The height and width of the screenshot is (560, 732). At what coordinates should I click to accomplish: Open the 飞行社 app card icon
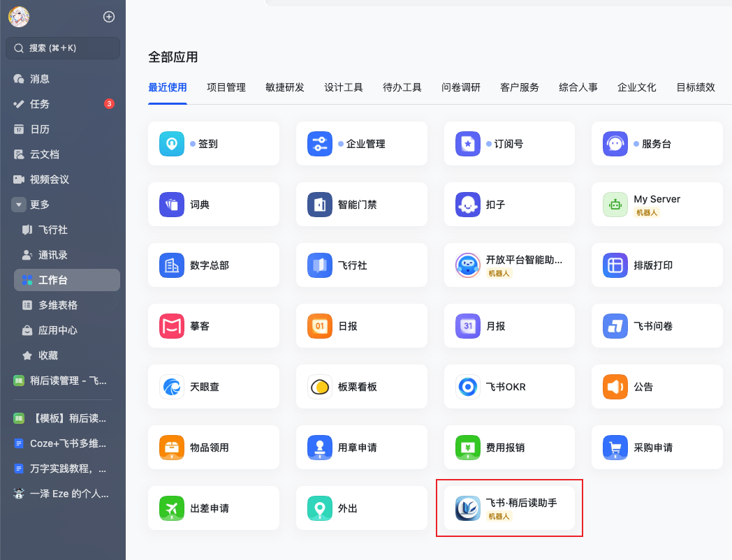319,265
